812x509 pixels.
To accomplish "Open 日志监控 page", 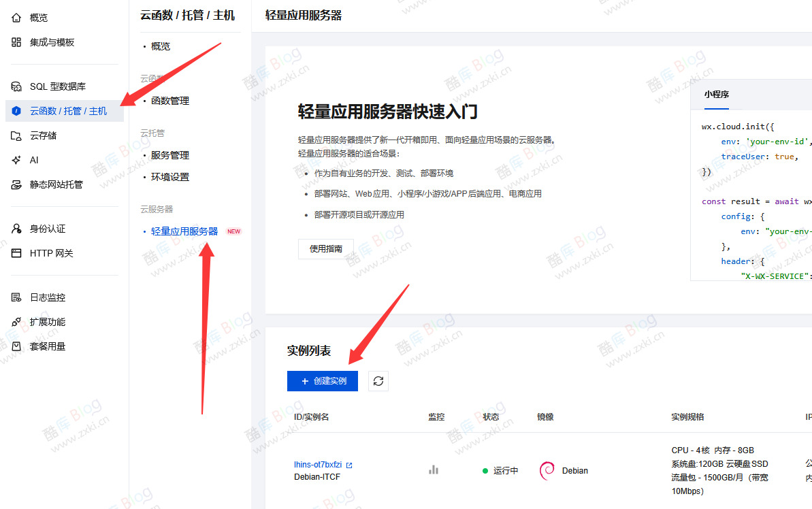I will click(47, 297).
